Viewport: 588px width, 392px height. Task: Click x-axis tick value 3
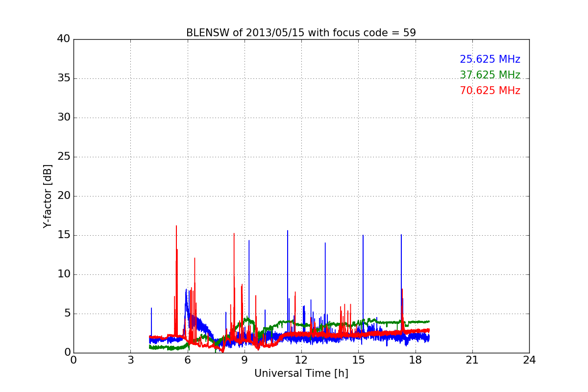click(x=130, y=360)
